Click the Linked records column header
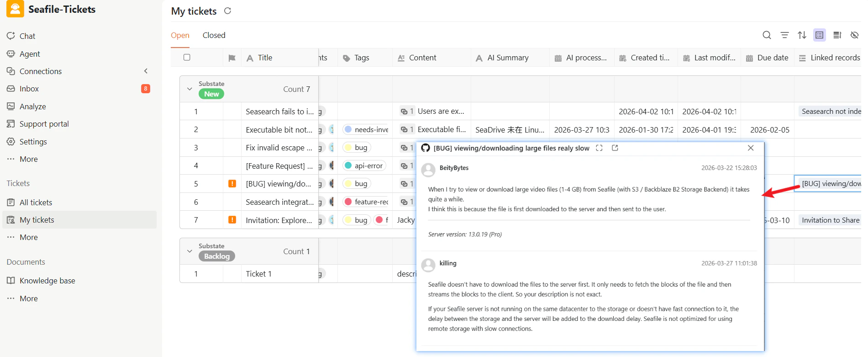This screenshot has height=357, width=868. (828, 58)
